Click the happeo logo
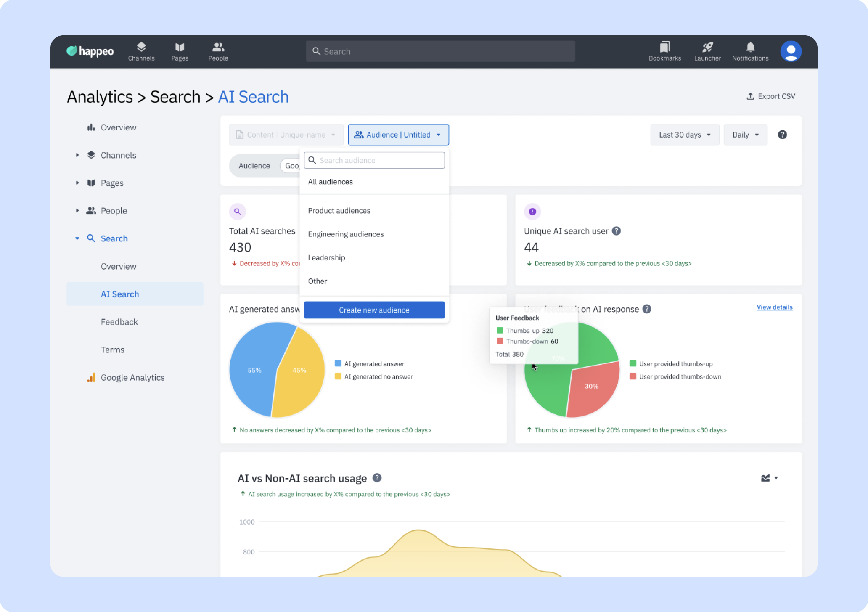This screenshot has height=612, width=868. (x=90, y=51)
